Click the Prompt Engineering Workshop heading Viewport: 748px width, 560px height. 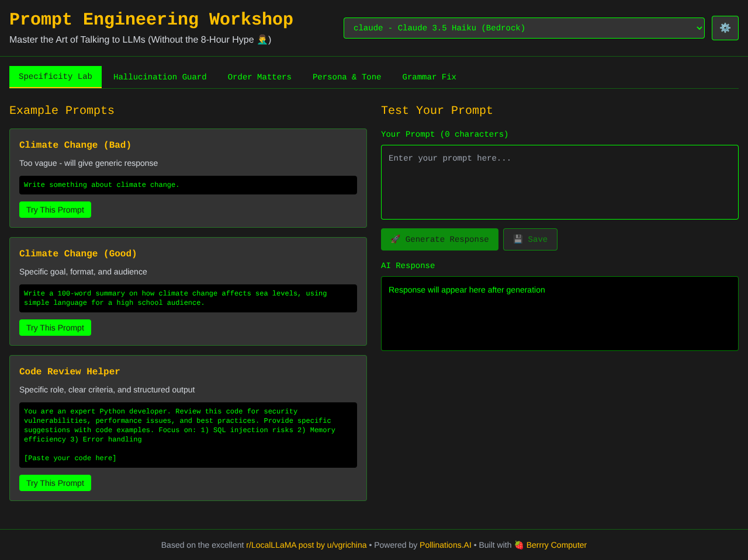151,19
